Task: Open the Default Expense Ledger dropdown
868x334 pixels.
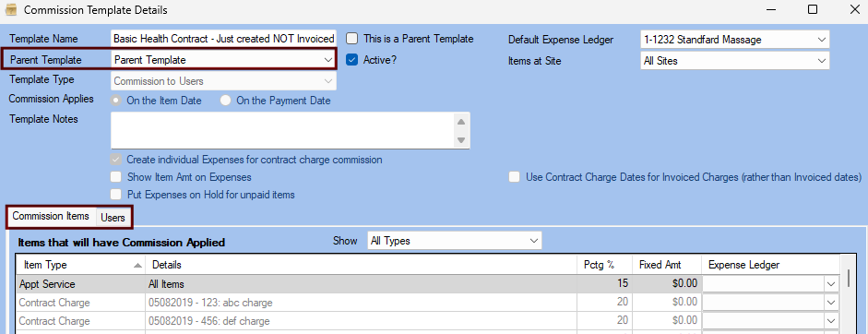Action: click(x=822, y=40)
